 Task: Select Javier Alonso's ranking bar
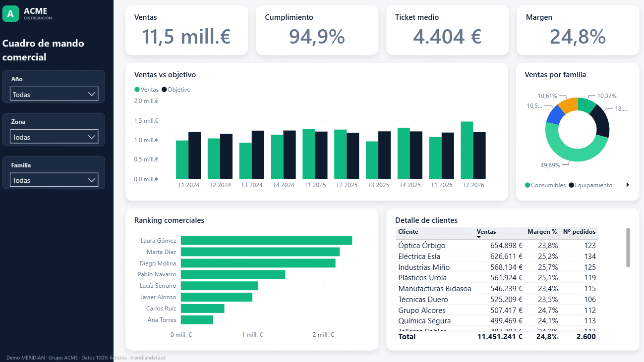click(x=216, y=297)
